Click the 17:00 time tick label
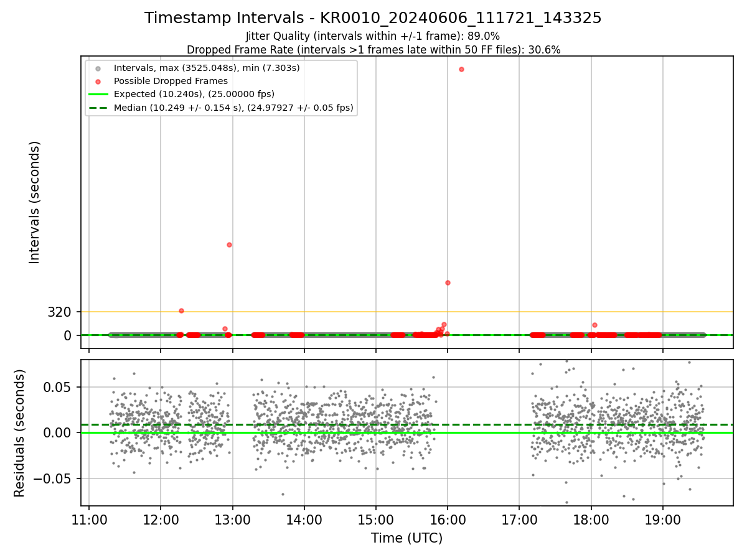The height and width of the screenshot is (560, 747). (519, 519)
